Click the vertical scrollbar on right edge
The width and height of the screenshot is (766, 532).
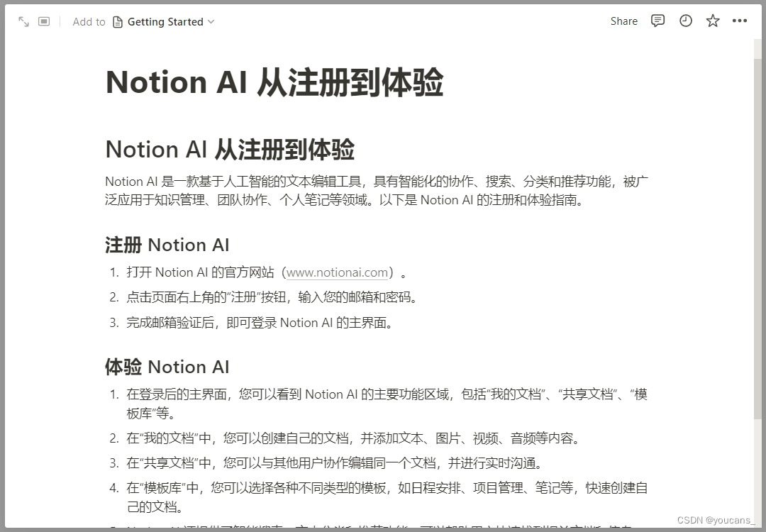click(x=757, y=213)
